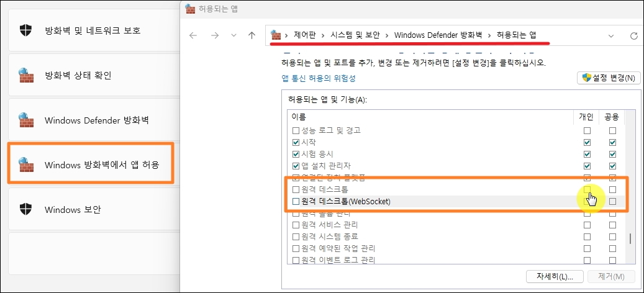Click the 자세히(L)... button
The width and height of the screenshot is (644, 293).
pos(555,276)
